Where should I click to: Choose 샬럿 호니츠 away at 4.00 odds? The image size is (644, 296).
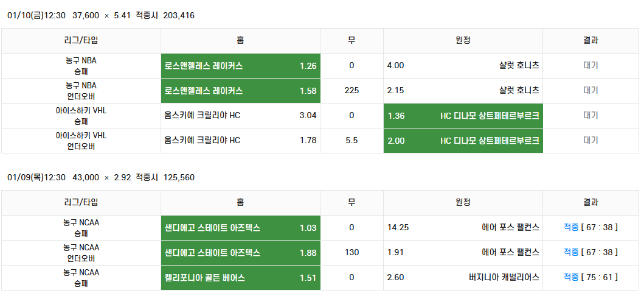463,66
